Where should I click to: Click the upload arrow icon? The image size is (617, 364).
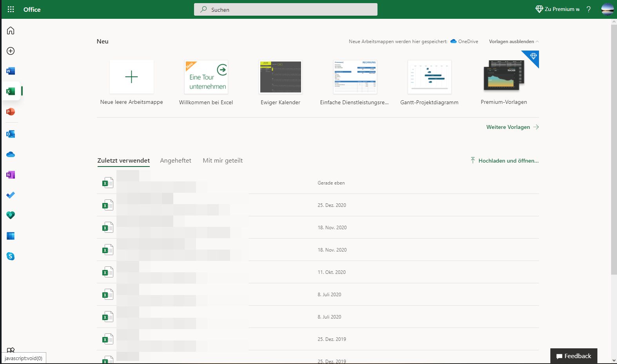pyautogui.click(x=473, y=160)
